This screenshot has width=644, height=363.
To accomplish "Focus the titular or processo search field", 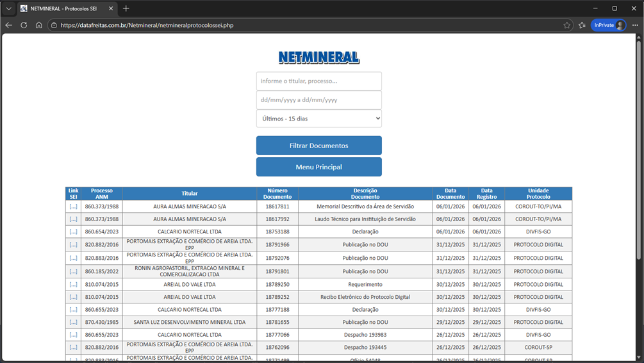I will (318, 81).
